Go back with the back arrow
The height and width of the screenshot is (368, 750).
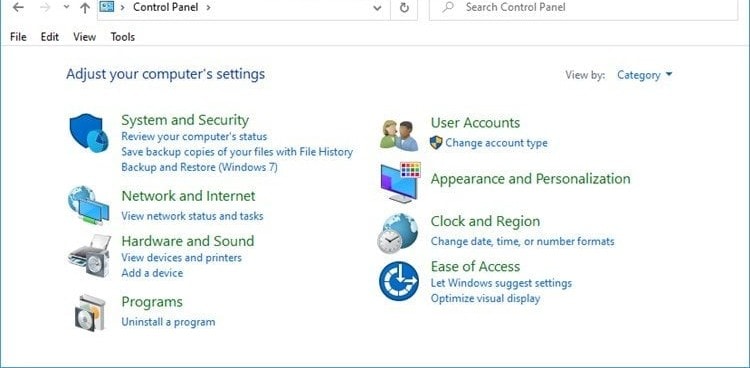coord(18,8)
